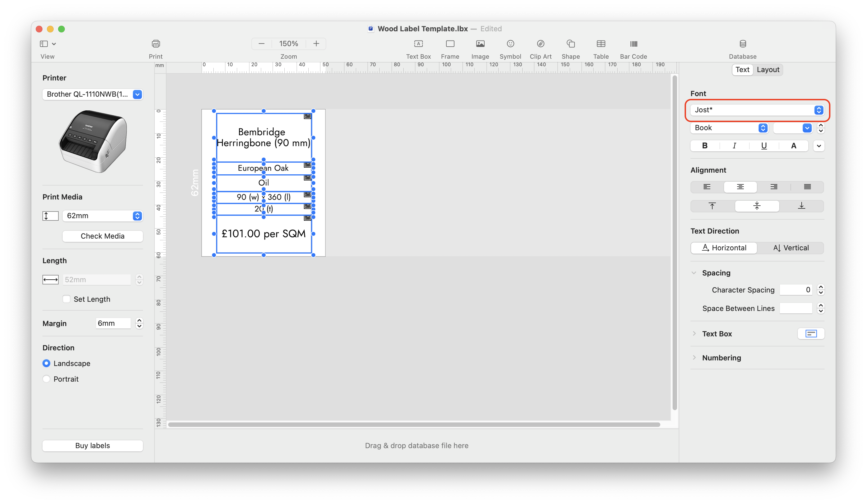Screen dimensions: 867x504
Task: Add a new Text Box
Action: [418, 44]
